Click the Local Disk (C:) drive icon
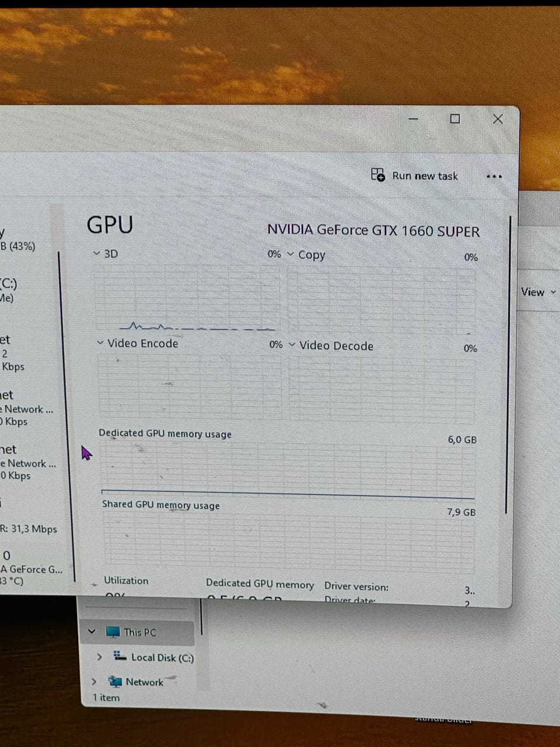Screen dimensions: 560x747 [x=120, y=656]
